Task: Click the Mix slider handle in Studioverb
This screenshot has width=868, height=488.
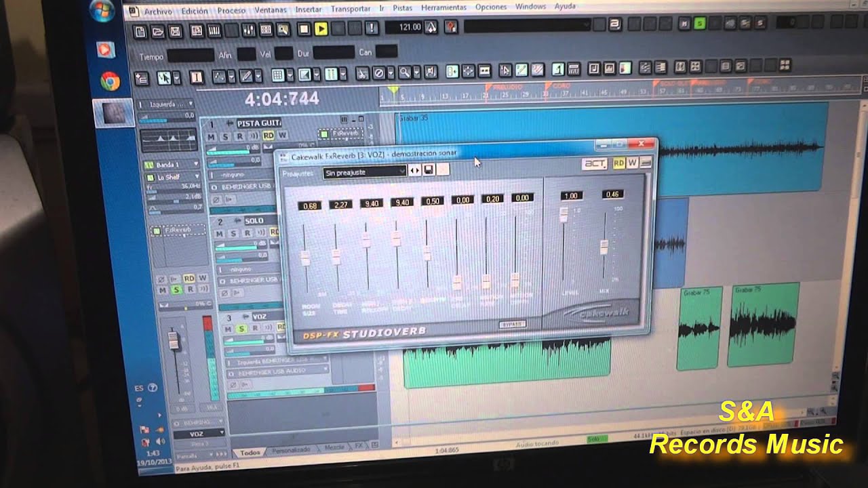Action: (x=604, y=247)
